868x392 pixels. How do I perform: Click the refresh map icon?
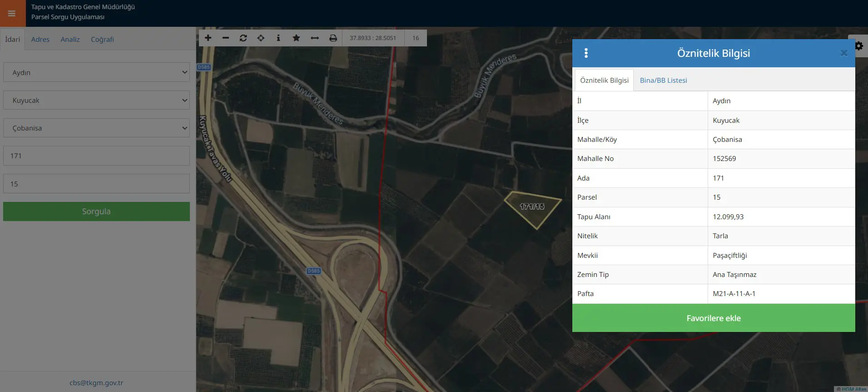pos(243,38)
